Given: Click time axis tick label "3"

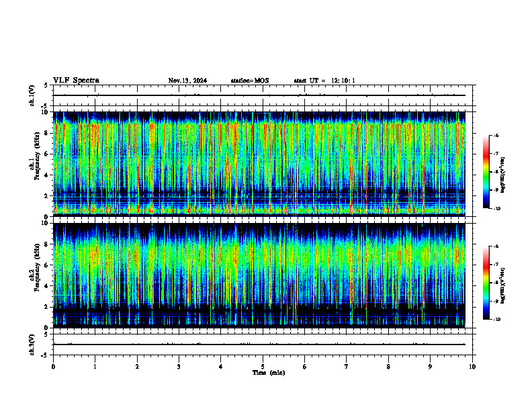Looking at the screenshot, I should 179,367.
